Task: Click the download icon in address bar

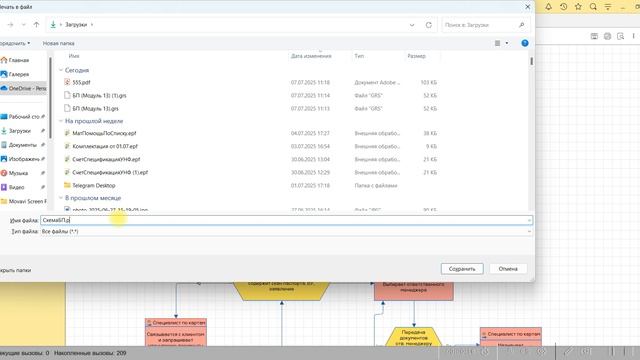Action: 53,24
